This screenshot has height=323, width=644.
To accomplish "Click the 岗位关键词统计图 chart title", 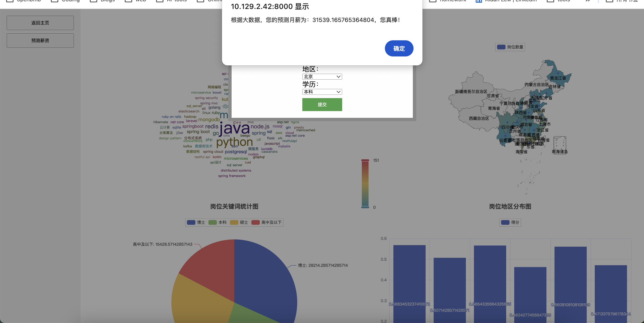I will [234, 206].
